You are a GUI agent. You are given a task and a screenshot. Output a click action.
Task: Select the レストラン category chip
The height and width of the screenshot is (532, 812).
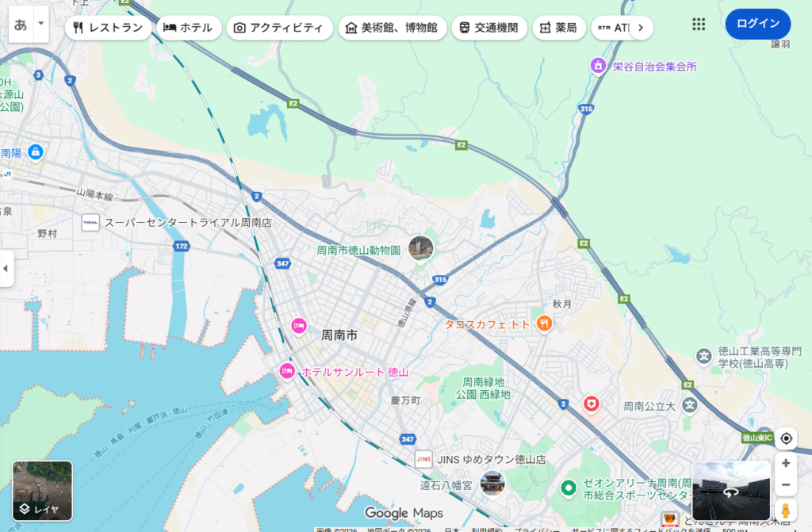[x=108, y=28]
